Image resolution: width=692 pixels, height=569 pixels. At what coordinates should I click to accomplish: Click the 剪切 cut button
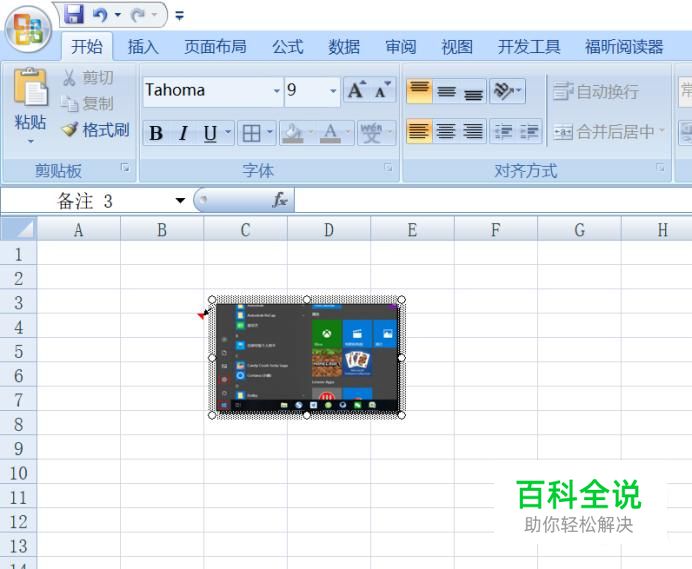[88, 78]
